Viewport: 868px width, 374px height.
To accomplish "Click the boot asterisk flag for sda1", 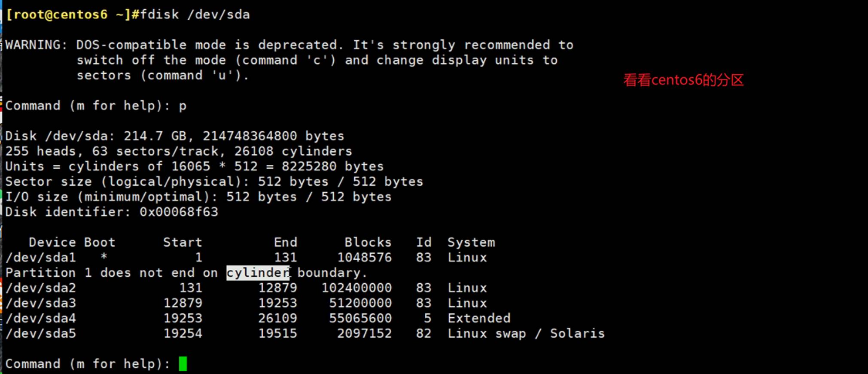I will (104, 258).
